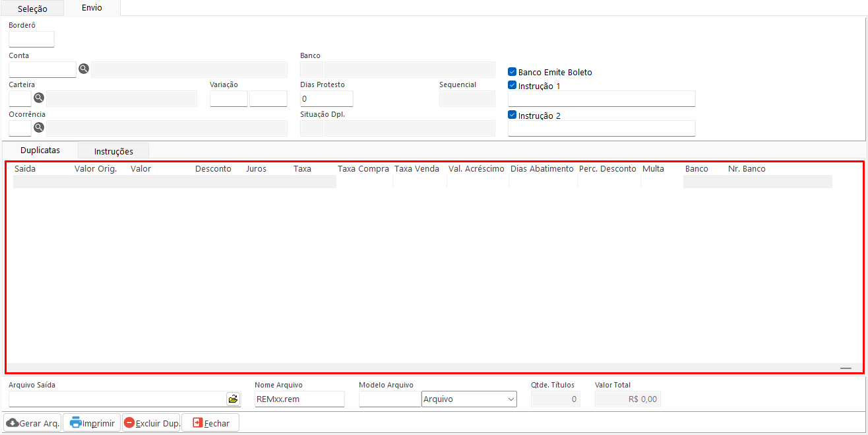
Task: Click the Excluir Dup. delete button
Action: (151, 423)
